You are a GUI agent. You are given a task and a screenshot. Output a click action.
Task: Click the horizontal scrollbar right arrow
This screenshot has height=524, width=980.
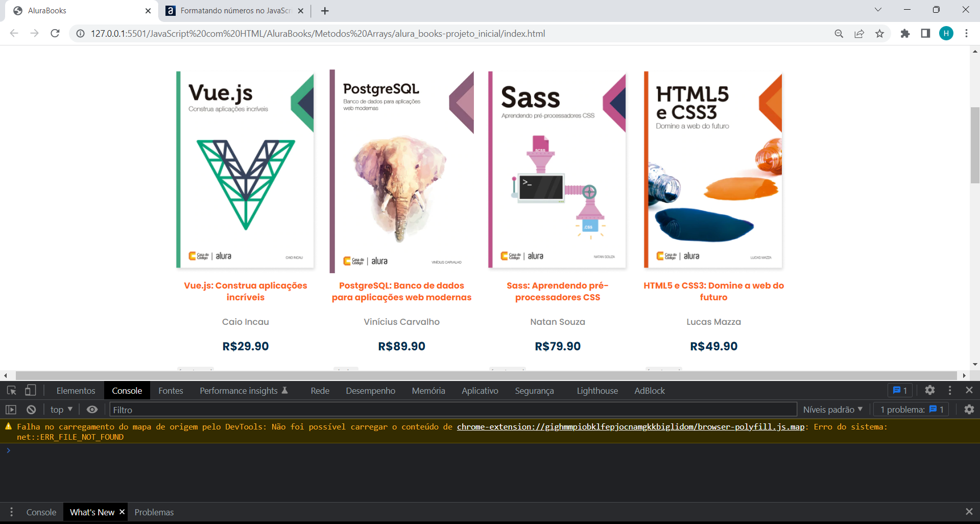click(964, 375)
